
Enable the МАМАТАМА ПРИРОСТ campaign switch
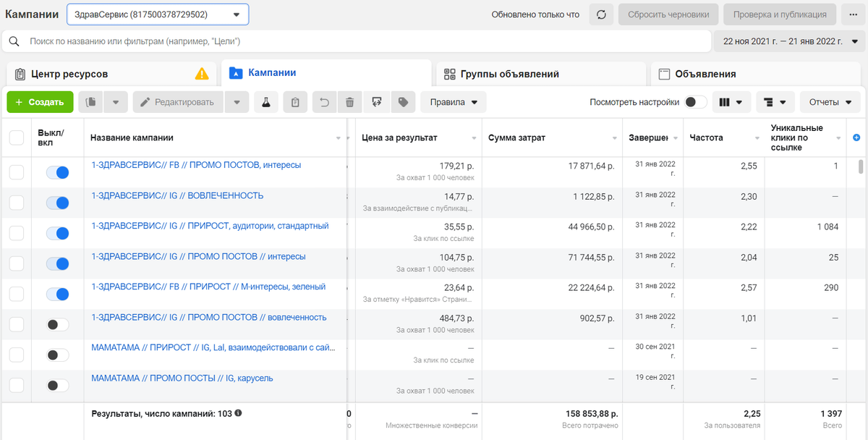(x=57, y=355)
